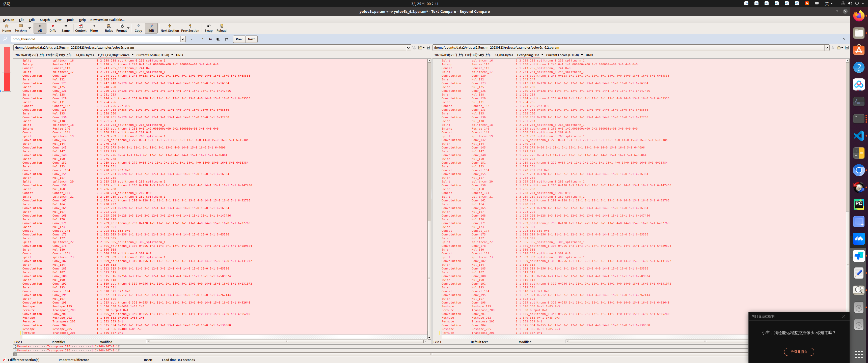This screenshot has width=868, height=363.
Task: Select the Same filter icon
Action: (65, 28)
